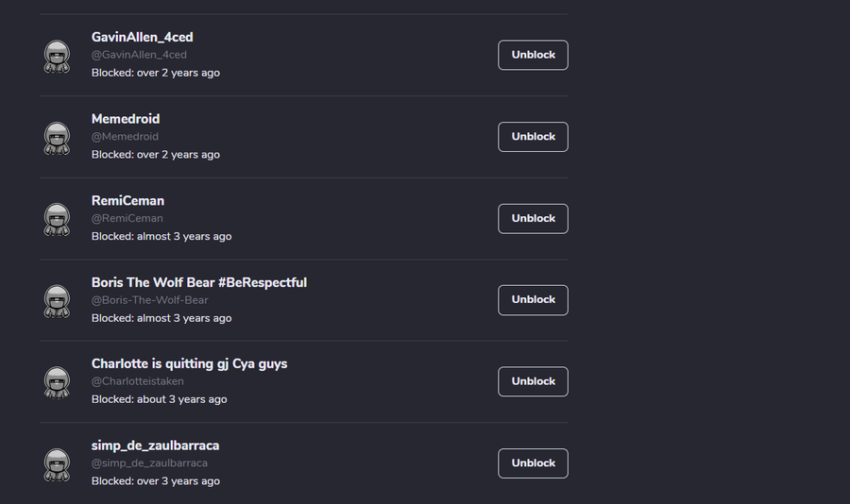Unblock user RemiCeman
Viewport: 850px width, 504px height.
[x=533, y=218]
